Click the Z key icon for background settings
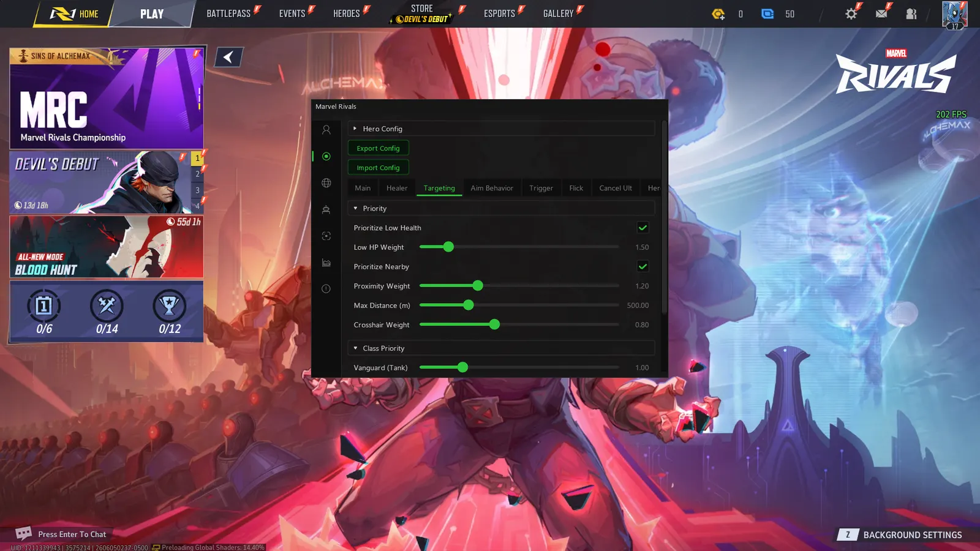The height and width of the screenshot is (551, 980). (848, 534)
